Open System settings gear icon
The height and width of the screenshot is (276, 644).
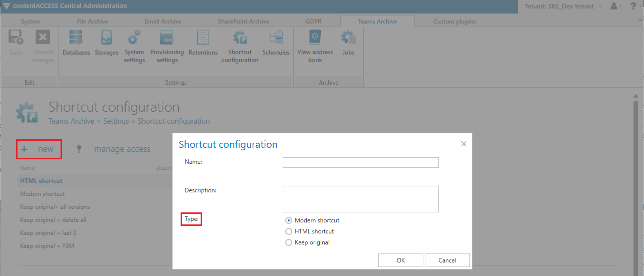(134, 39)
